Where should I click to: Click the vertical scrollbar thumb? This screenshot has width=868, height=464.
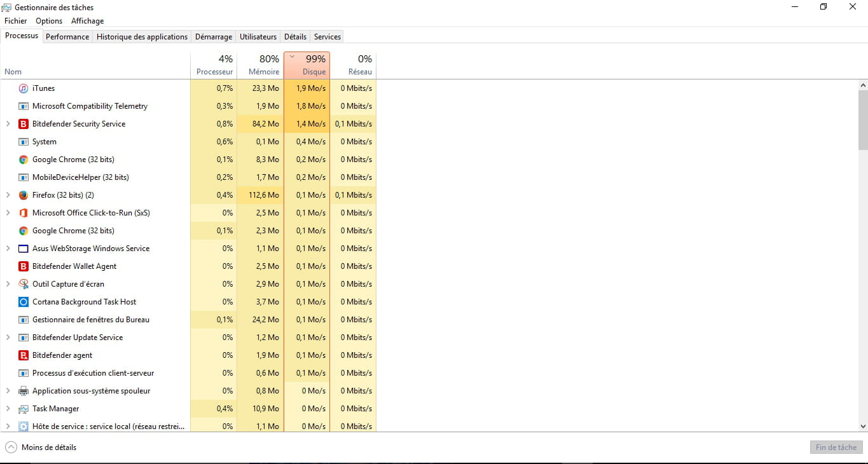tap(863, 120)
